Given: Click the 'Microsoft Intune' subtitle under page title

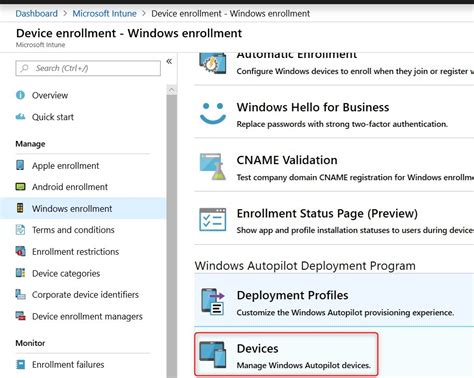Looking at the screenshot, I should click(x=40, y=45).
